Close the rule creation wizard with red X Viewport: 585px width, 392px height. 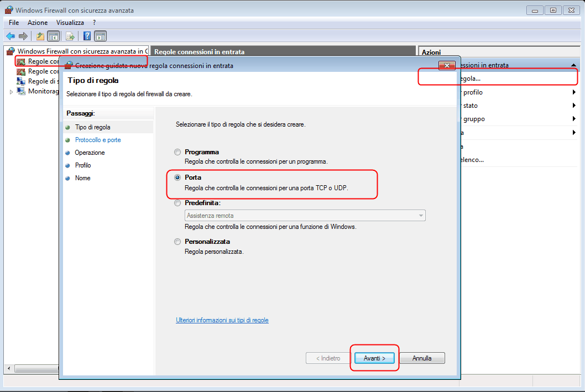447,65
